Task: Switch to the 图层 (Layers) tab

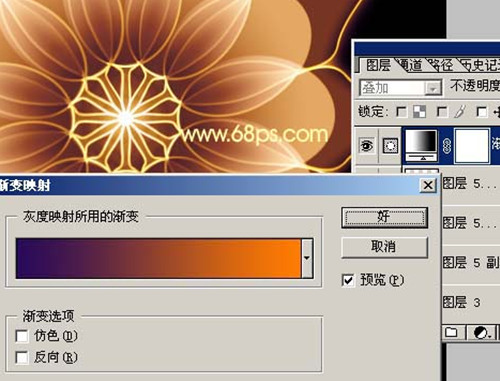Action: [x=377, y=65]
